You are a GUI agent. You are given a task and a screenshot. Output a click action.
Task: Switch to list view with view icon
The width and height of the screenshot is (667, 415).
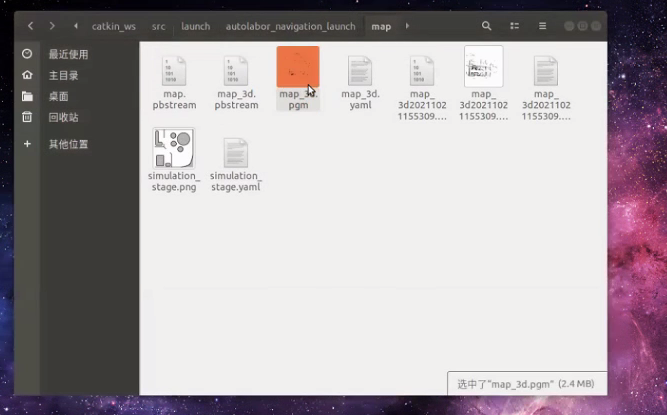516,26
